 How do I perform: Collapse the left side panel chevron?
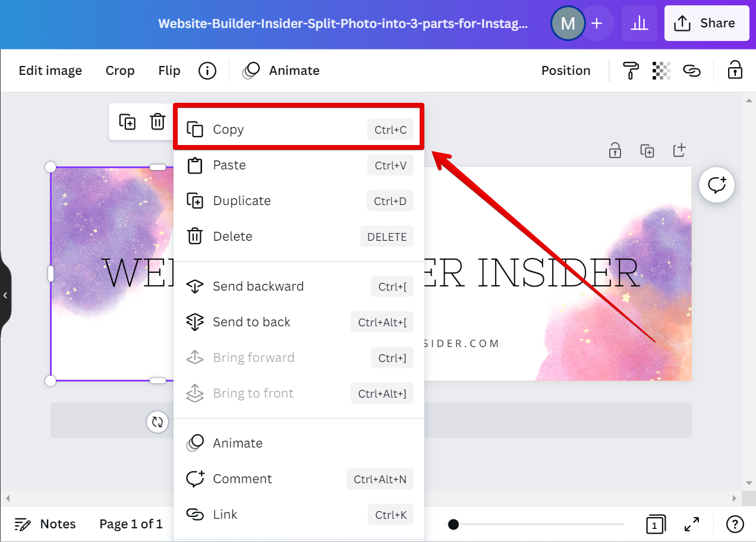6,294
